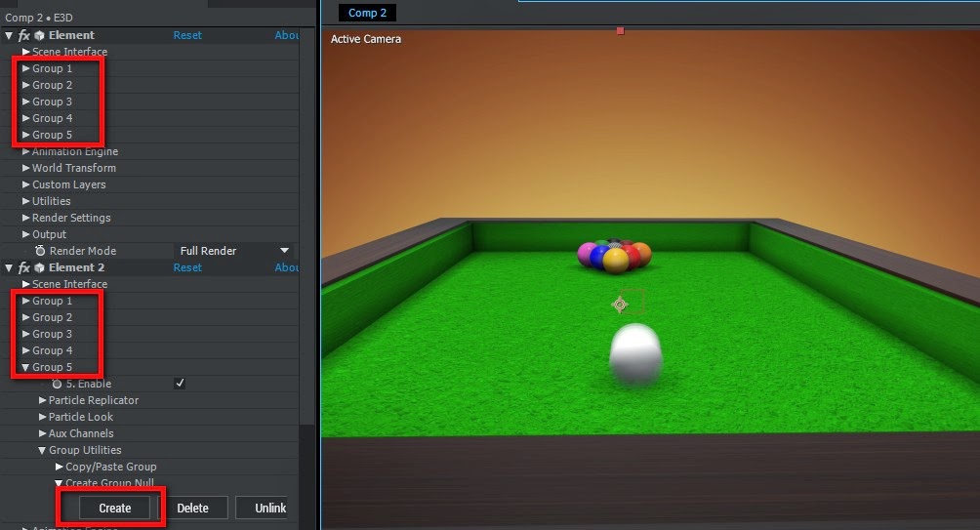Select the Element 2 effect name
This screenshot has width=980, height=530.
(x=77, y=268)
